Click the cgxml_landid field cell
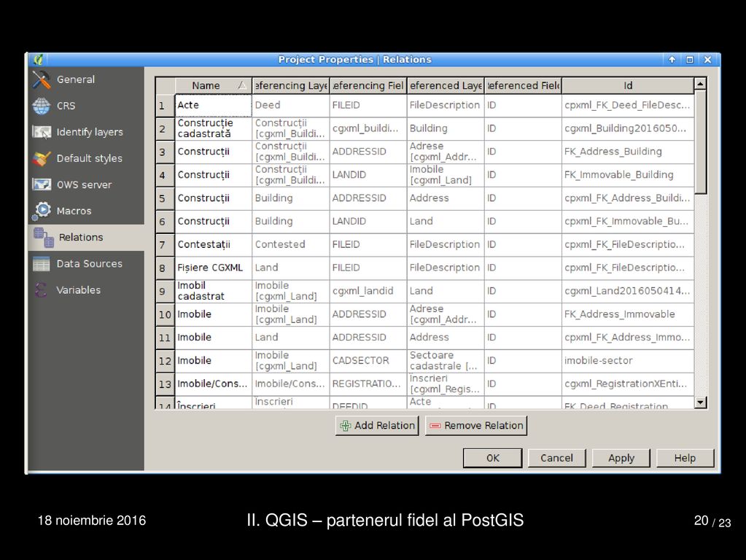 [x=368, y=291]
